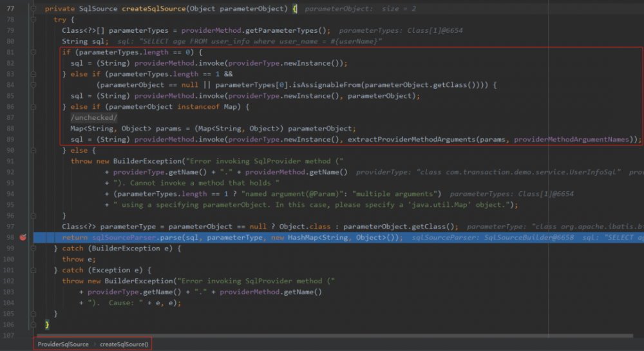Click the /unchecked/ annotation on line 87

[x=93, y=117]
